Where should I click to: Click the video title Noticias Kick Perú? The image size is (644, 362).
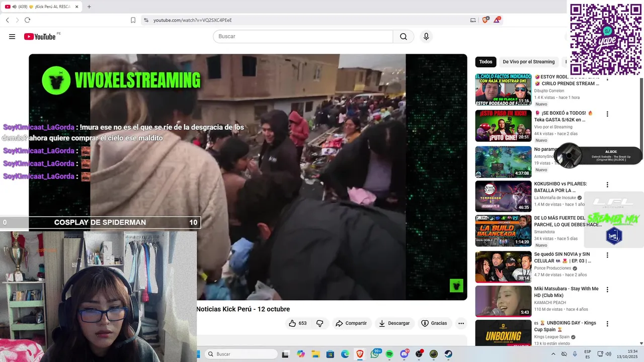(x=243, y=309)
